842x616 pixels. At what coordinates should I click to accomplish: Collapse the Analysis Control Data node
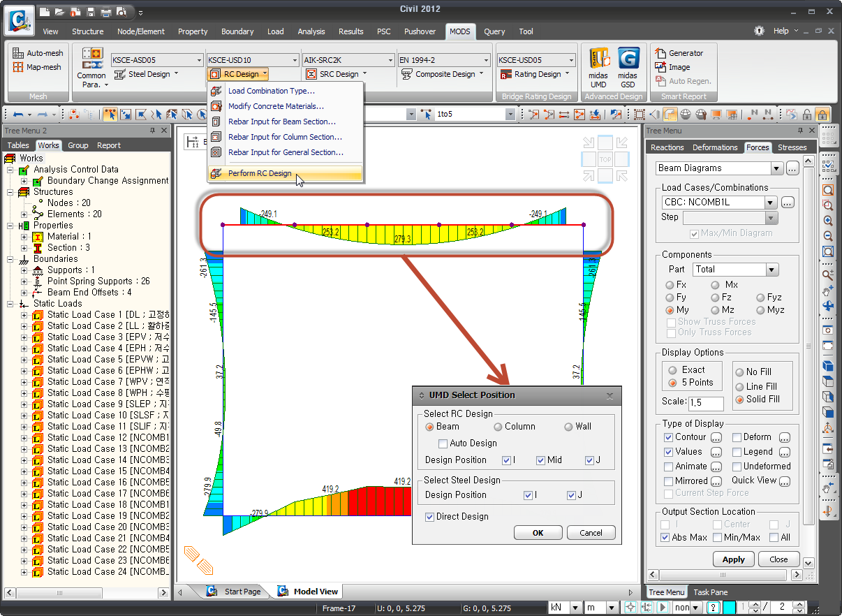[10, 170]
